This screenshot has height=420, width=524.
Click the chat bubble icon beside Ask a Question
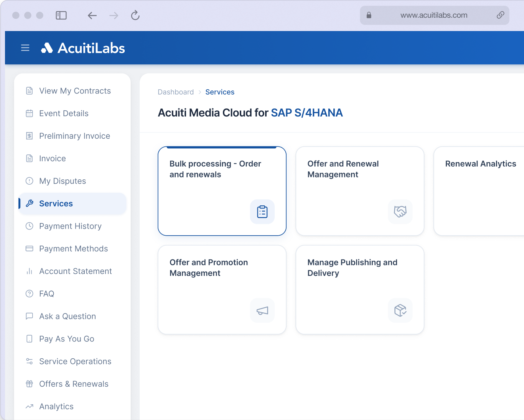pos(29,316)
